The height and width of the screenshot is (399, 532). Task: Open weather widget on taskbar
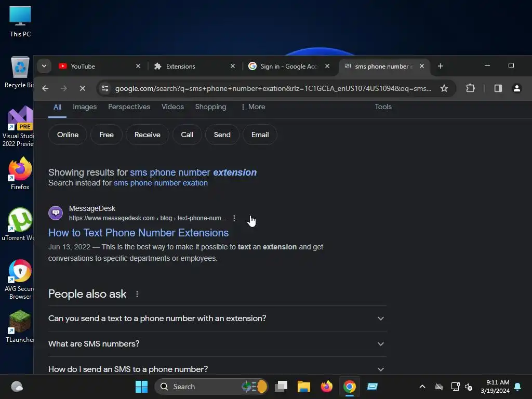(x=17, y=387)
